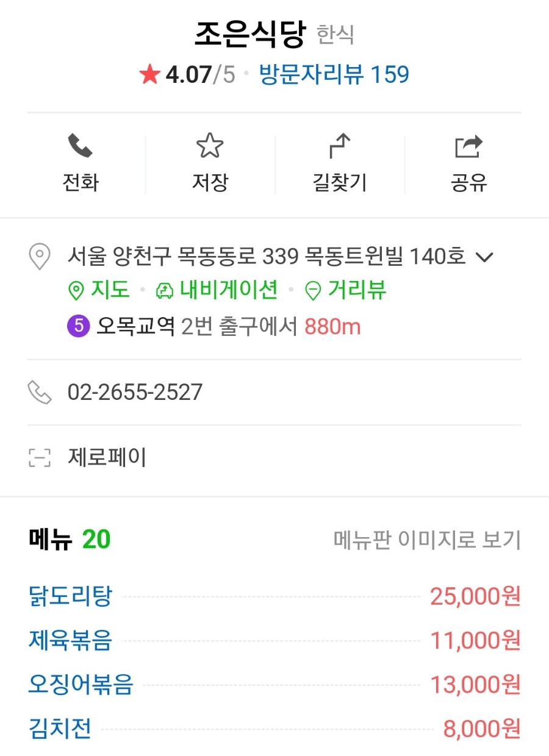Call the number 02-2655-2527
Screen dimensions: 549x756
135,392
